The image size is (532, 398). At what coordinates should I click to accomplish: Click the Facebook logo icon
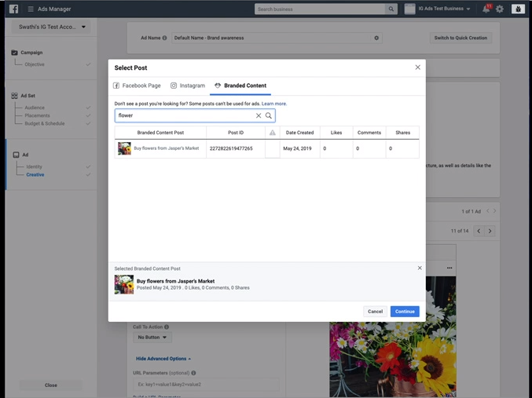pos(13,9)
